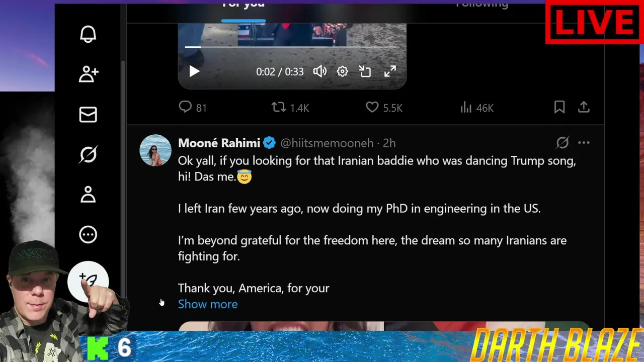Image resolution: width=644 pixels, height=362 pixels.
Task: Bookmark the video post
Action: pyautogui.click(x=559, y=107)
